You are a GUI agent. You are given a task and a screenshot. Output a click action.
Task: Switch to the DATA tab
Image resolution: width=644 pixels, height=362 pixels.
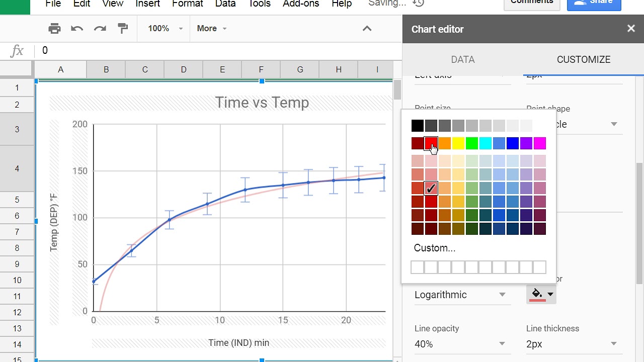(463, 59)
